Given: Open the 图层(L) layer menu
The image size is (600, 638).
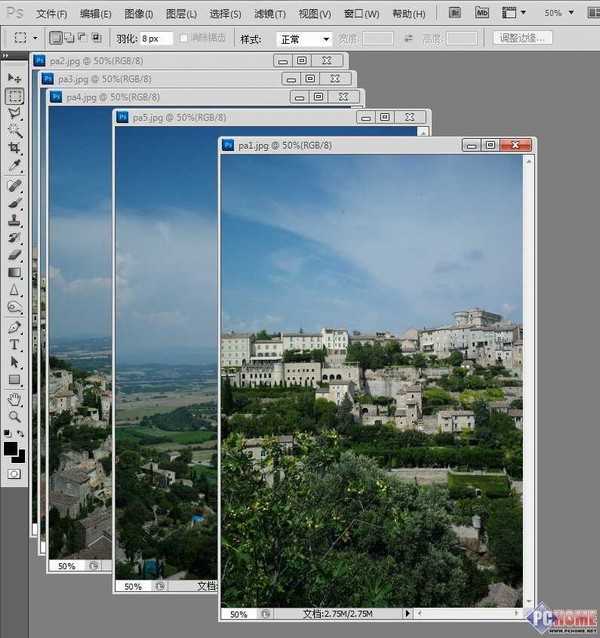Looking at the screenshot, I should [x=182, y=14].
